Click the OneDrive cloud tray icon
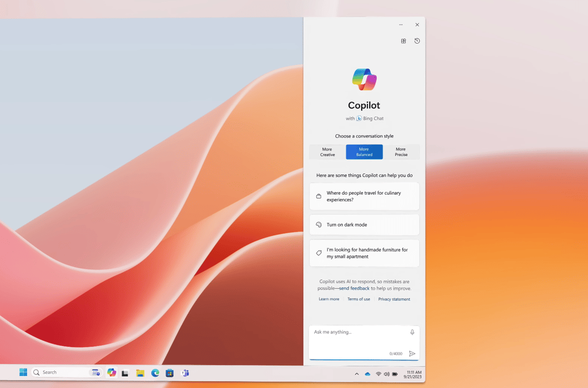The image size is (588, 388). click(367, 374)
